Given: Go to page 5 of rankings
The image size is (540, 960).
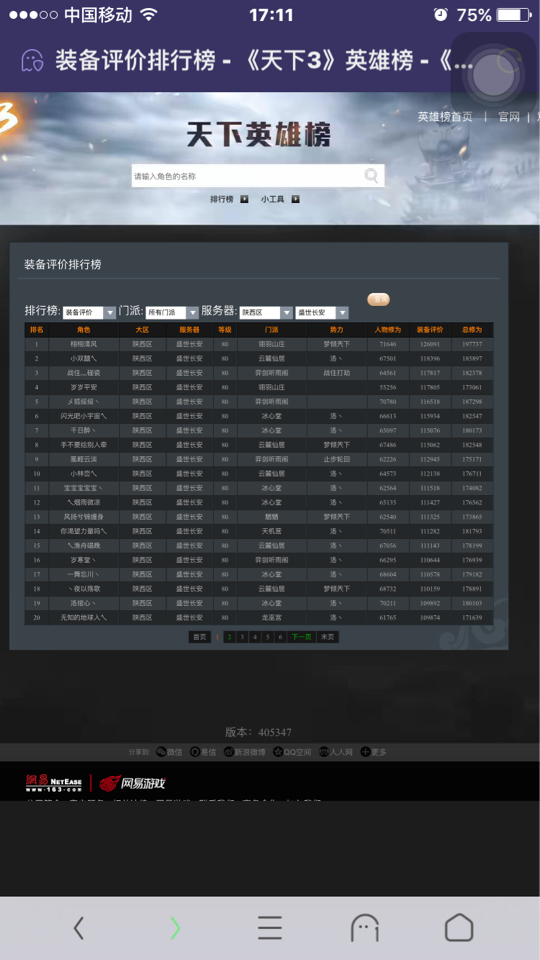Looking at the screenshot, I should tap(268, 637).
